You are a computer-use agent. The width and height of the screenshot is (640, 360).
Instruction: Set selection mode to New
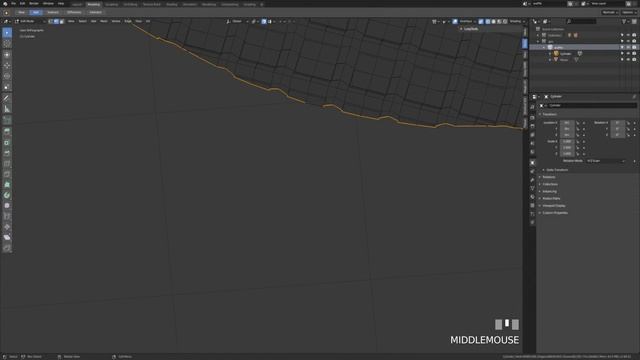[22, 12]
